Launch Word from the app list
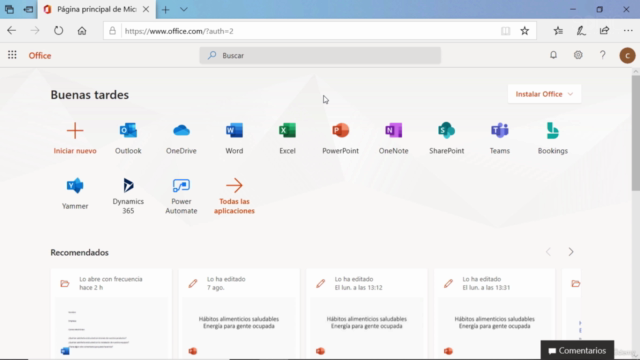 (x=234, y=138)
